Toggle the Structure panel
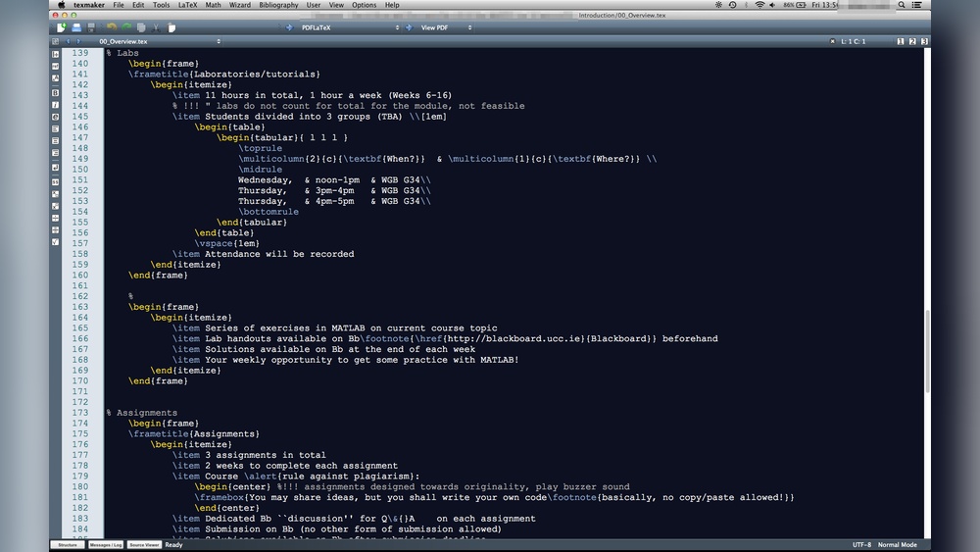Viewport: 980px width, 552px height. pyautogui.click(x=67, y=544)
